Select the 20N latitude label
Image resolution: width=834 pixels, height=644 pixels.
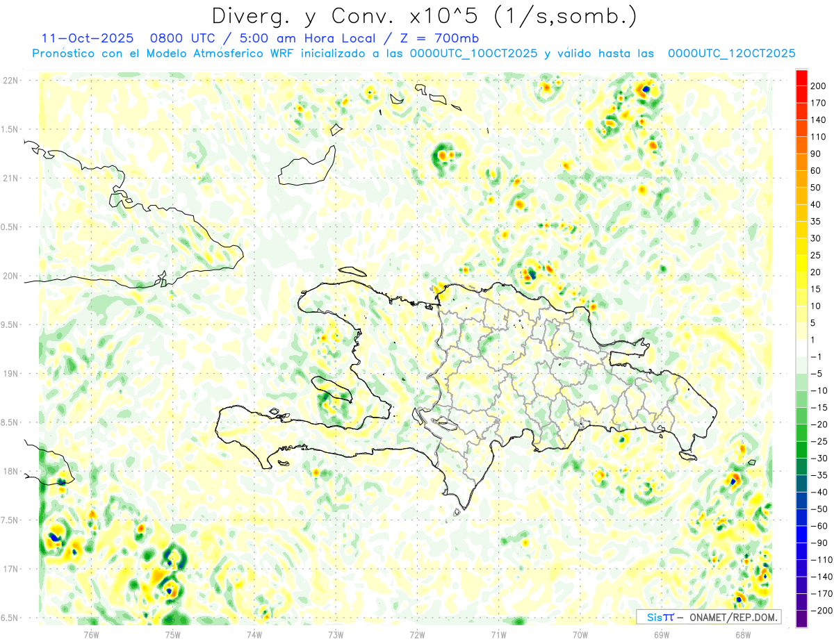point(10,276)
